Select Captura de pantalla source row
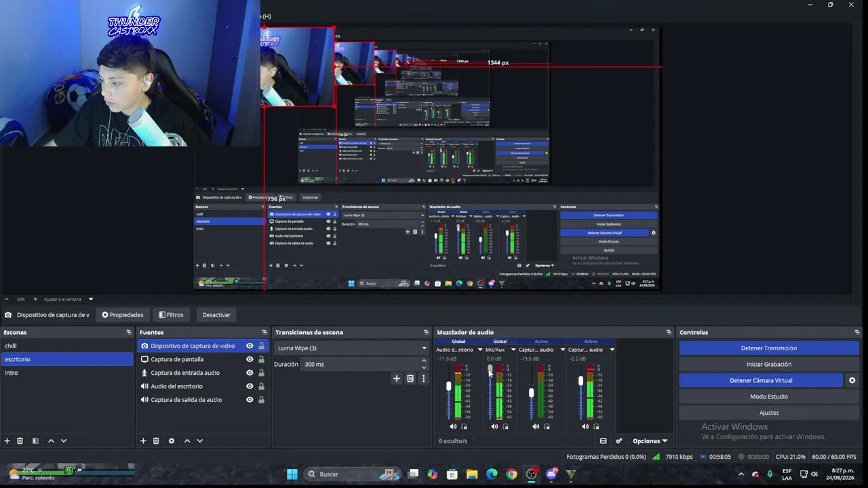 (203, 359)
